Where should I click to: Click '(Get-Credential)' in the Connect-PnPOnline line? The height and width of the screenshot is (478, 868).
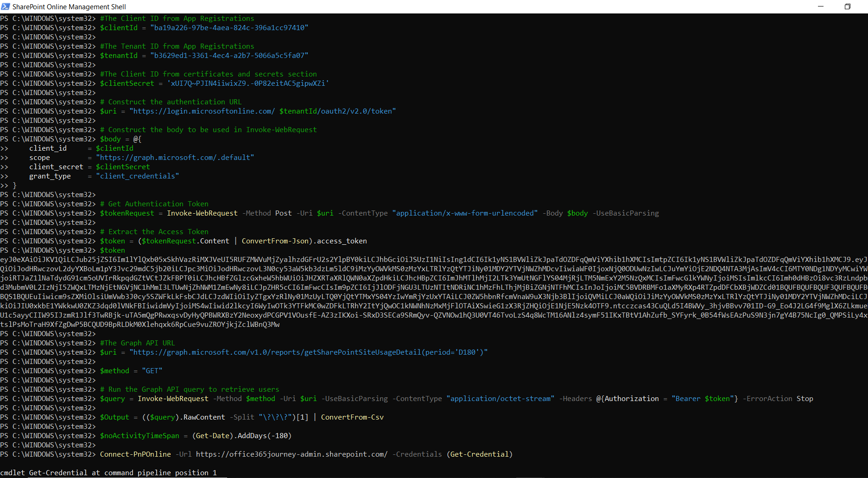[x=480, y=454]
